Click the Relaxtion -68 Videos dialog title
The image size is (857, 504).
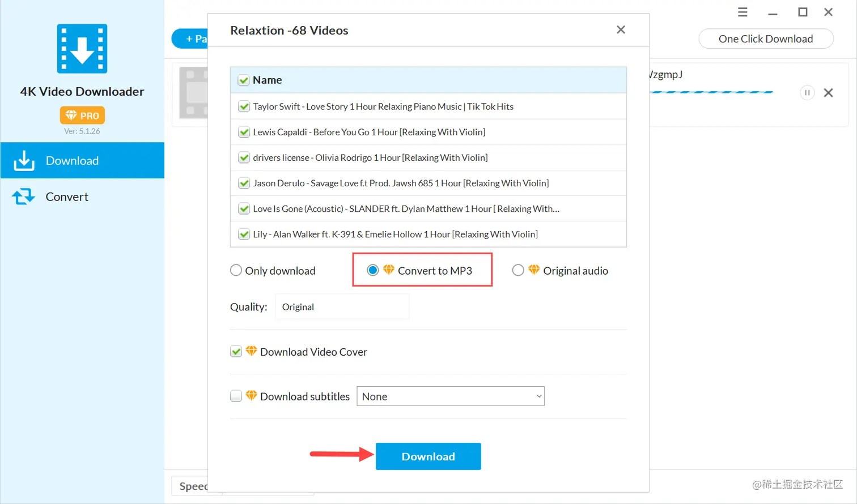(289, 31)
